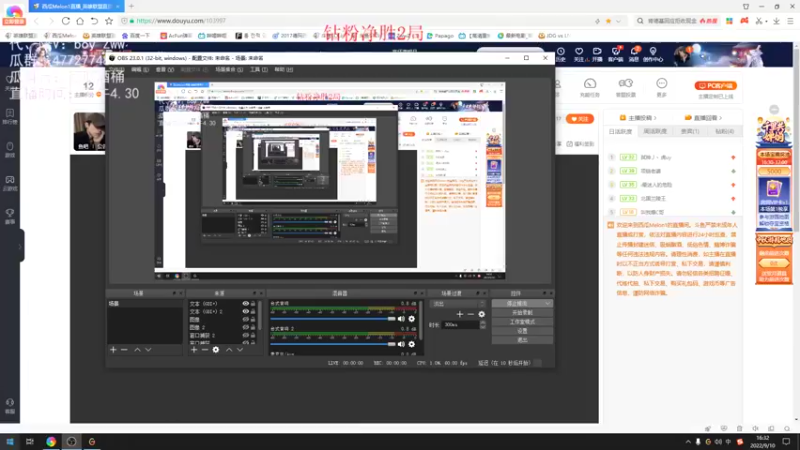Open OBS 场景集合 menu
800x450 pixels.
pyautogui.click(x=229, y=69)
